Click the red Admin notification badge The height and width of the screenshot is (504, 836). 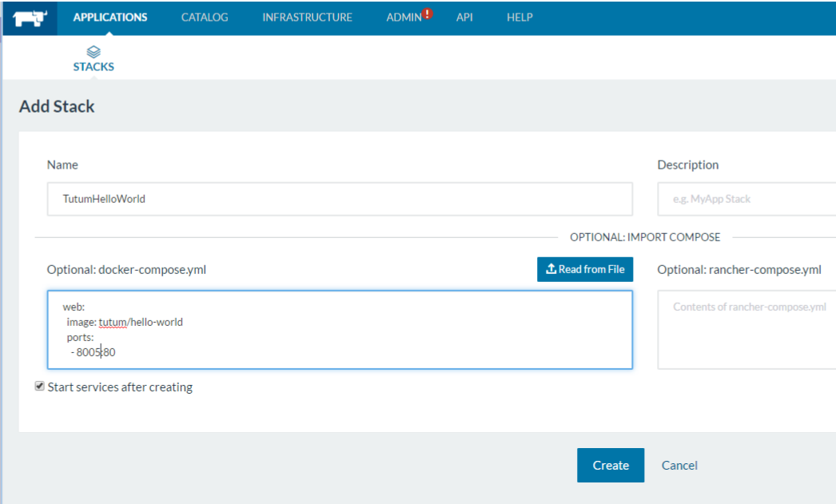pos(428,13)
